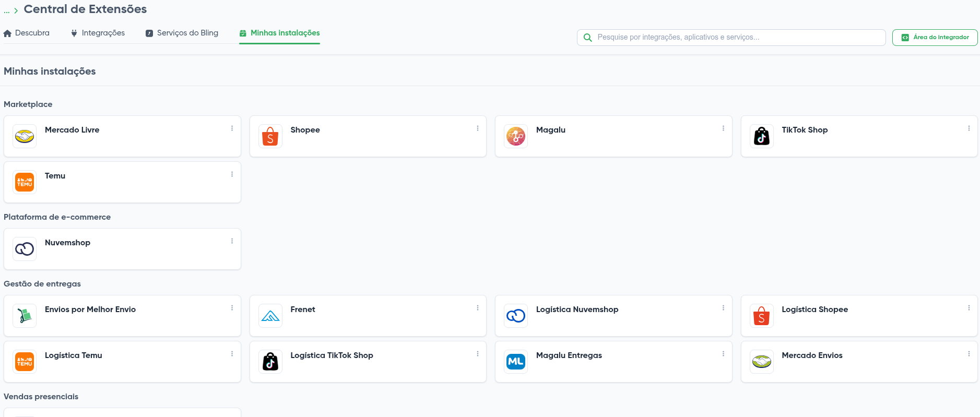Go to the Descubra tab

pos(27,33)
